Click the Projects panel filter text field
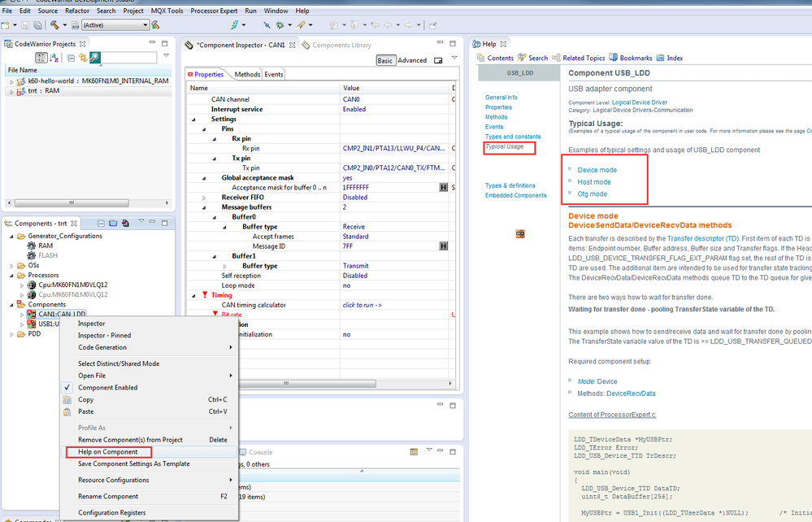812x522 pixels. [128, 58]
